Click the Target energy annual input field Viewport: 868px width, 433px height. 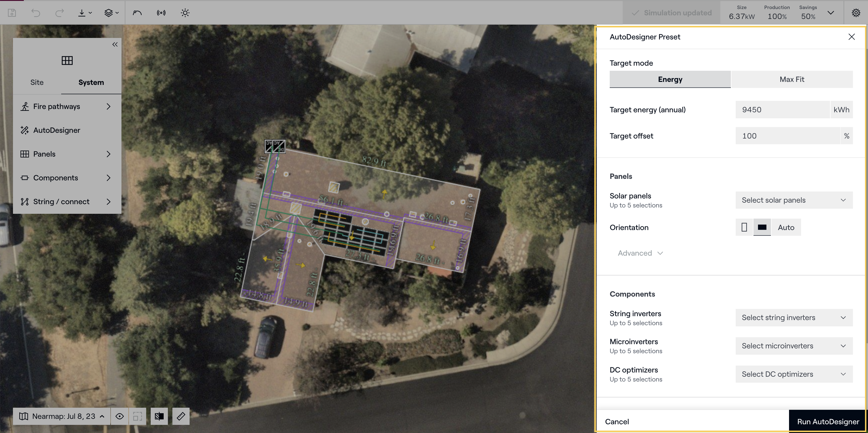point(782,110)
